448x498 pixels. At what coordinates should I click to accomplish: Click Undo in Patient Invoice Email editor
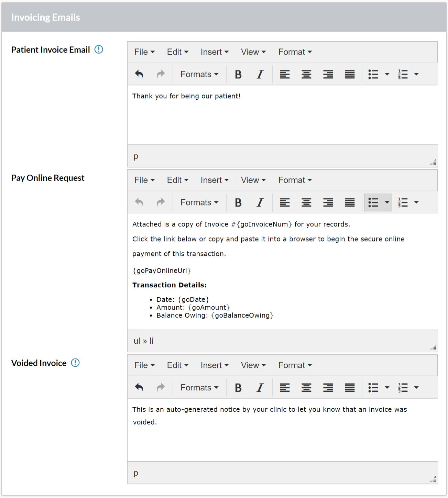[x=139, y=74]
